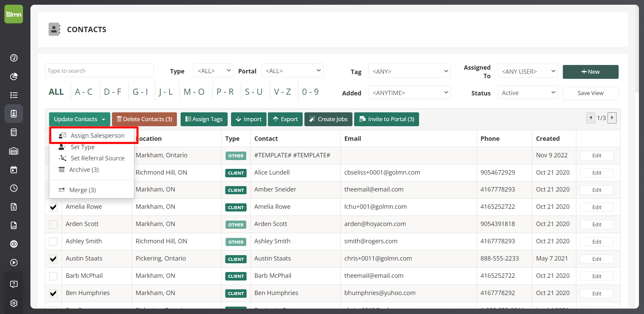Open the Status dropdown
644x314 pixels.
tap(528, 93)
